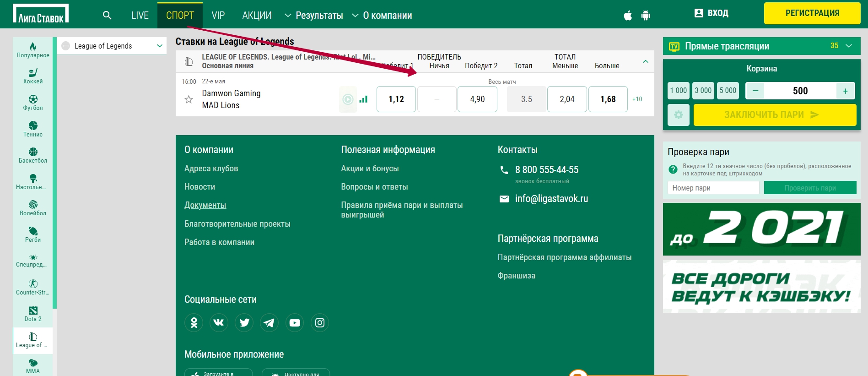868x376 pixels.
Task: Select Rugby in the sports sidebar
Action: coord(33,234)
